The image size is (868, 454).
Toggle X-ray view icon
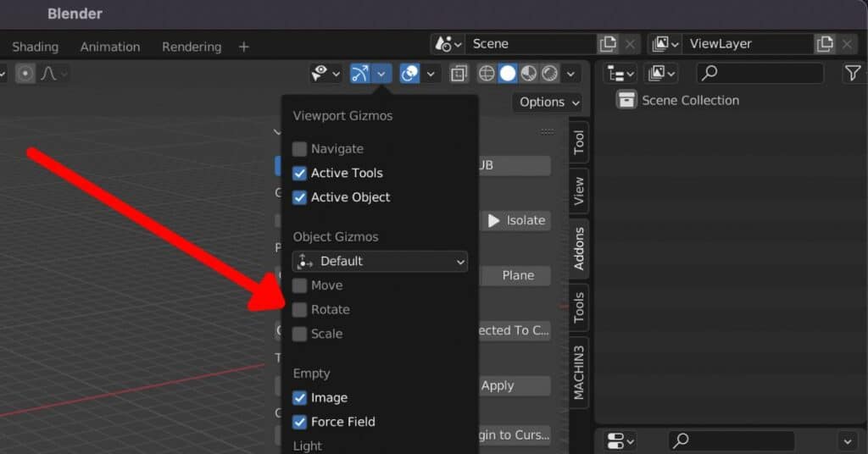459,74
